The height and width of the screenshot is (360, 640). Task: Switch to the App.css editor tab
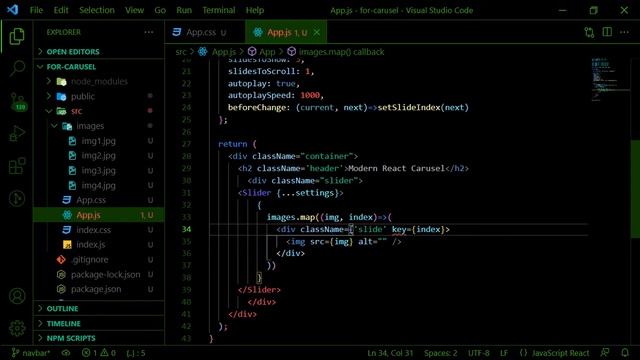pyautogui.click(x=205, y=32)
